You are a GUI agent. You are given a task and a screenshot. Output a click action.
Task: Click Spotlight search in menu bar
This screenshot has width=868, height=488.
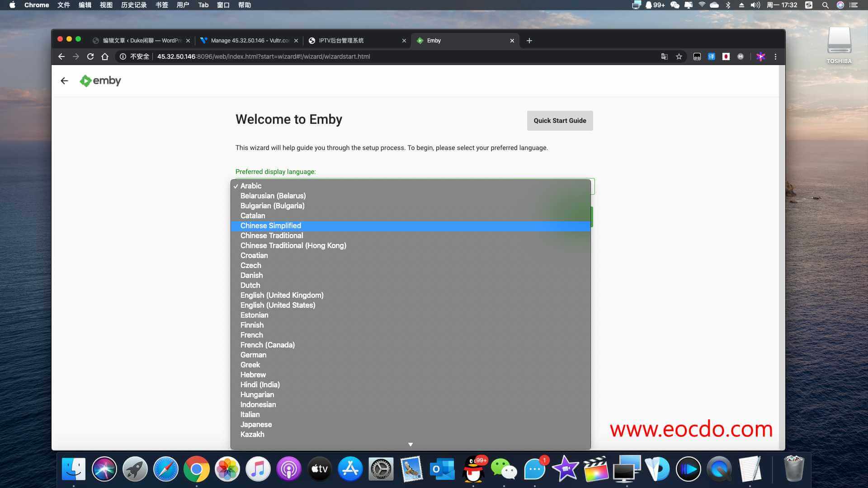click(825, 5)
